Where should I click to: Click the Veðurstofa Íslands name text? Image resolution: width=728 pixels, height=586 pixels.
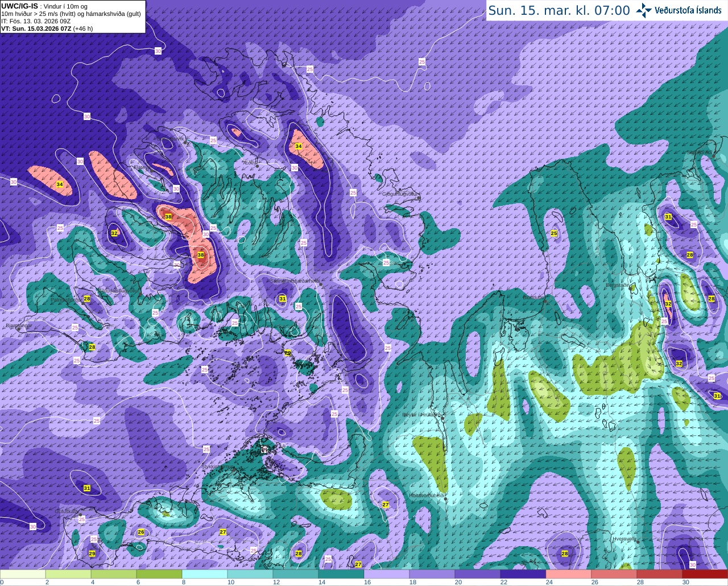tap(688, 10)
